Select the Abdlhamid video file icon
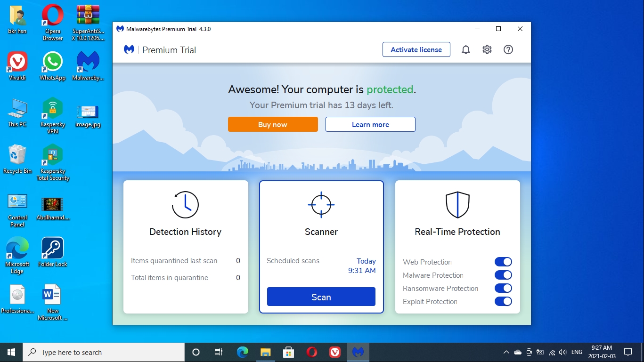This screenshot has width=644, height=362. [53, 208]
